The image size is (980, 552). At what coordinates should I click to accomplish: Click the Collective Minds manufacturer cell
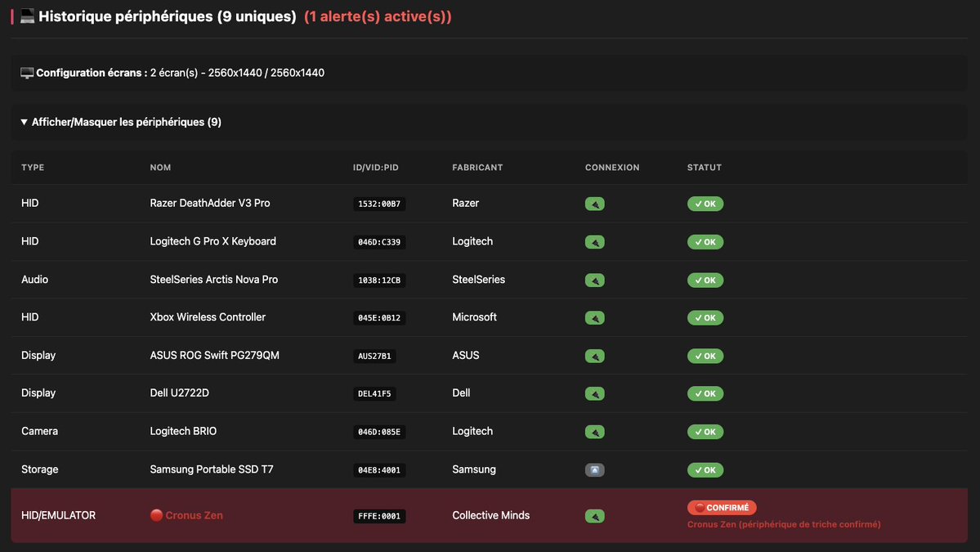click(490, 515)
